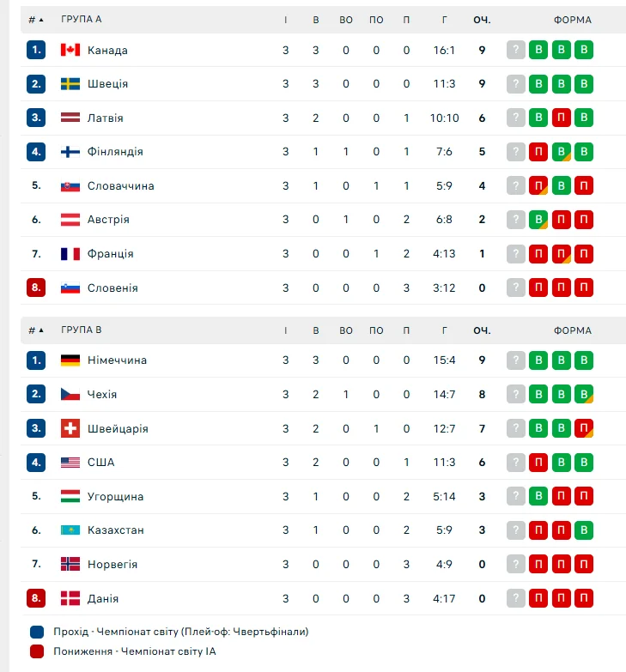
Task: Click the Switzerland flag icon
Action: 70,428
